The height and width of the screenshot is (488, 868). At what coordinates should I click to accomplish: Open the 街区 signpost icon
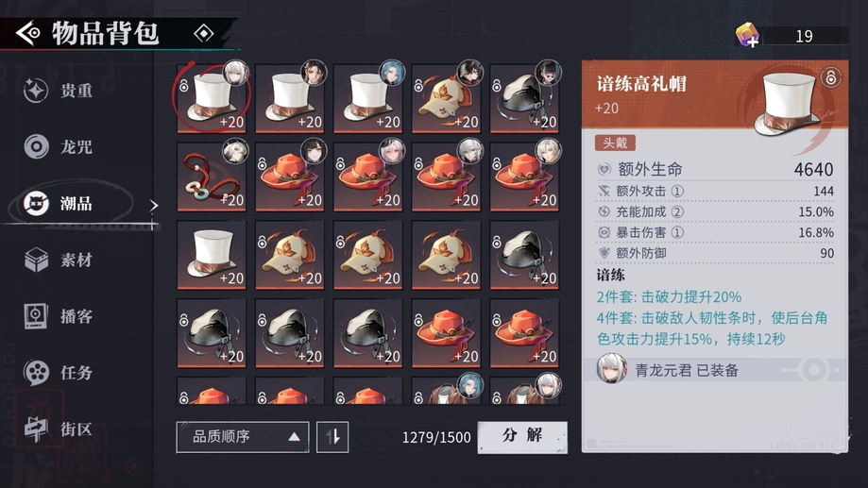tap(36, 429)
